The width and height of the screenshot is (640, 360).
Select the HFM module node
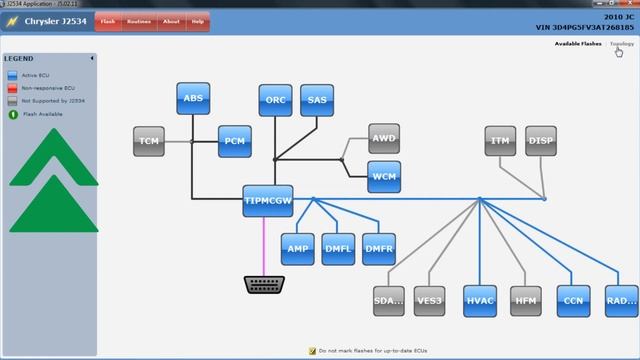point(526,301)
